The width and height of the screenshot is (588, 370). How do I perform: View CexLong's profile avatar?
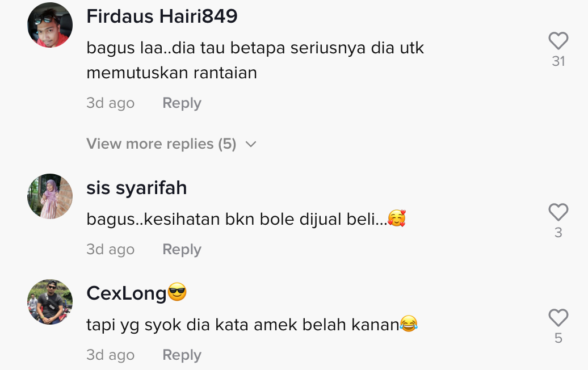point(50,302)
